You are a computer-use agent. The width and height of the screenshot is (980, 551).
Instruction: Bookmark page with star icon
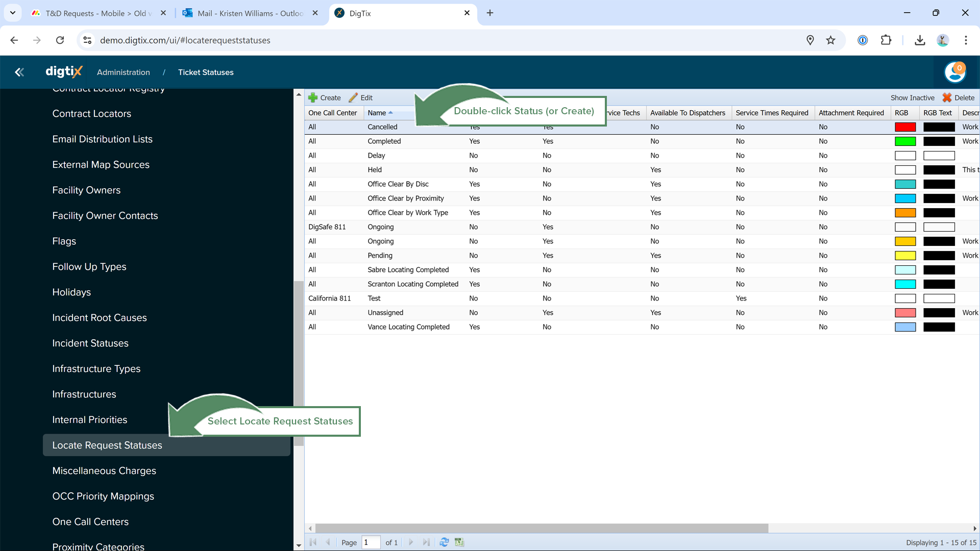click(x=831, y=40)
